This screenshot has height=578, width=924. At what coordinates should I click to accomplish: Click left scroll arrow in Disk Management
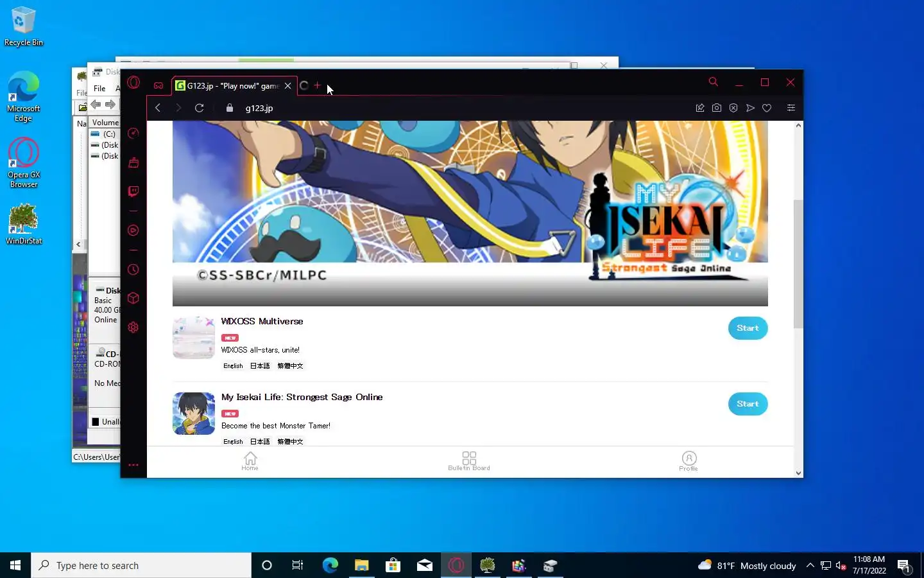(x=78, y=244)
